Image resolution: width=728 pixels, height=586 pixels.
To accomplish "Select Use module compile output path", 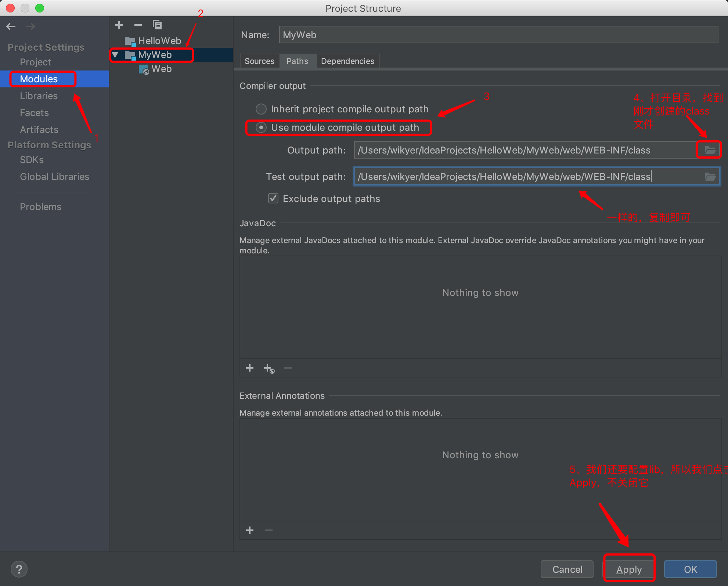I will (261, 127).
